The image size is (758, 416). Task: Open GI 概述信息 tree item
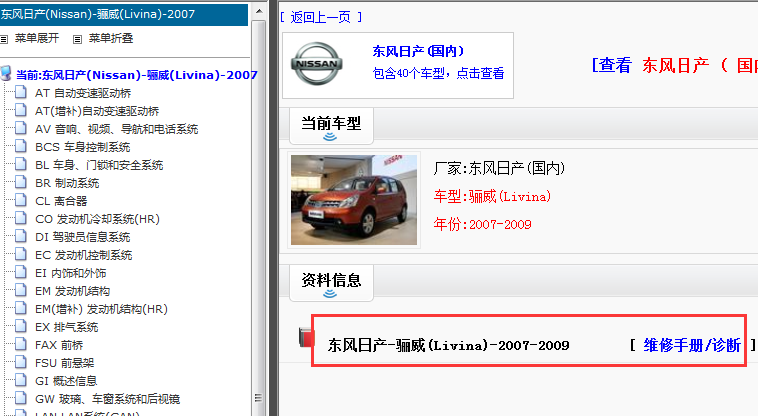pyautogui.click(x=66, y=381)
